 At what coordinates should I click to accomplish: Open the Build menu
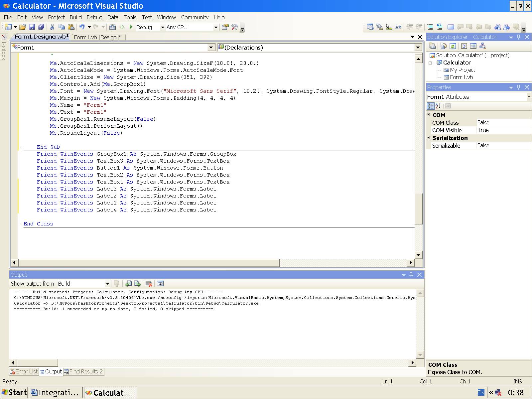pyautogui.click(x=75, y=17)
